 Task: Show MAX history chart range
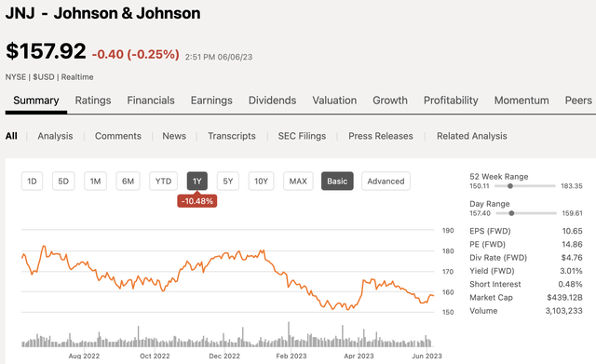(x=298, y=182)
